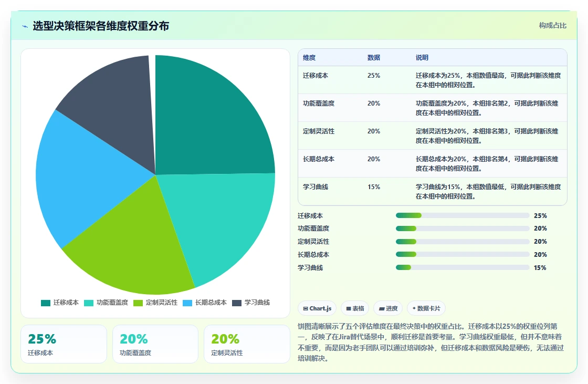Toggle the 长期总成本 legend color box
The width and height of the screenshot is (588, 384).
point(187,303)
